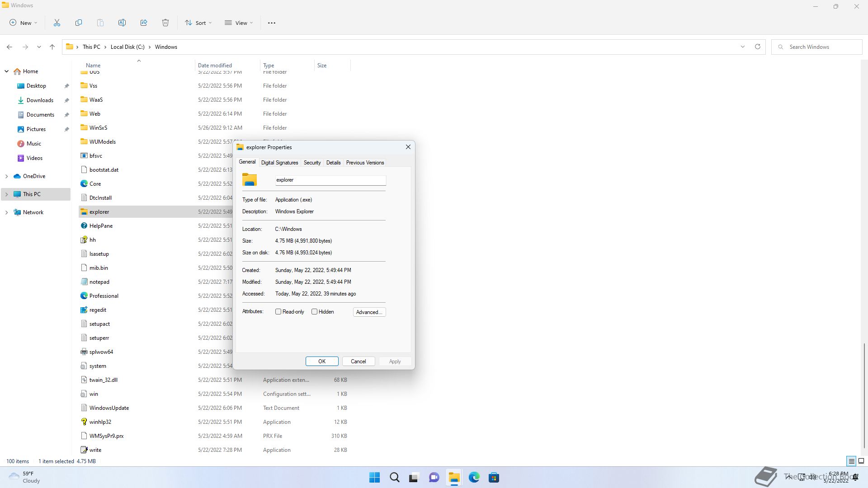Refresh the Windows folder view
Image resolution: width=868 pixels, height=488 pixels.
(x=758, y=47)
